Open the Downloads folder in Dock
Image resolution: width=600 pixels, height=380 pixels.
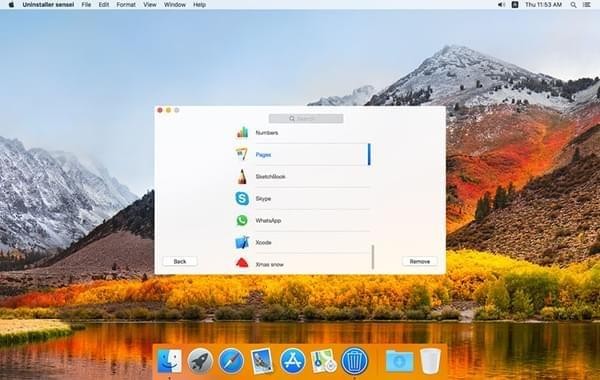pyautogui.click(x=399, y=361)
